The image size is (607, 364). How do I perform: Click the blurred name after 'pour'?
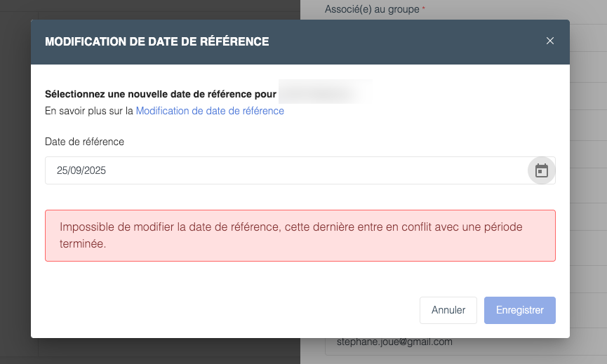[323, 93]
